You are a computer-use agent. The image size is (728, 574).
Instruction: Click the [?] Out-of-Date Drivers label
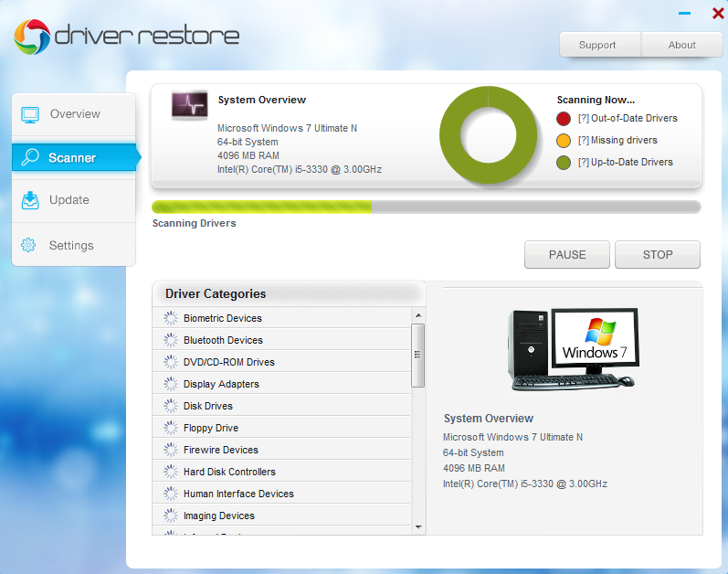(628, 119)
